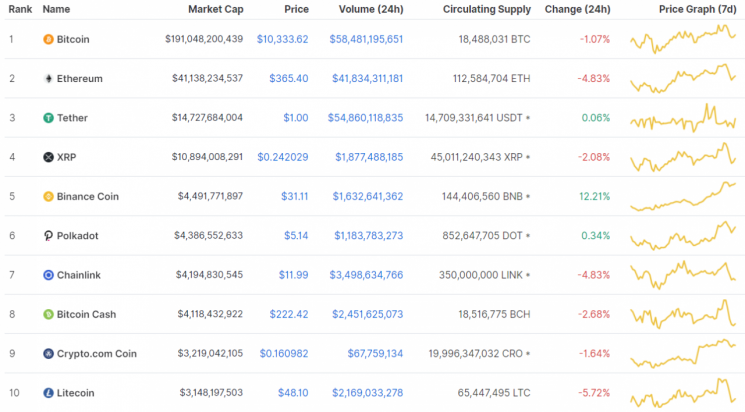Select Bitcoin market cap $191,048,200,439
Screen dimensions: 745x412
204,39
